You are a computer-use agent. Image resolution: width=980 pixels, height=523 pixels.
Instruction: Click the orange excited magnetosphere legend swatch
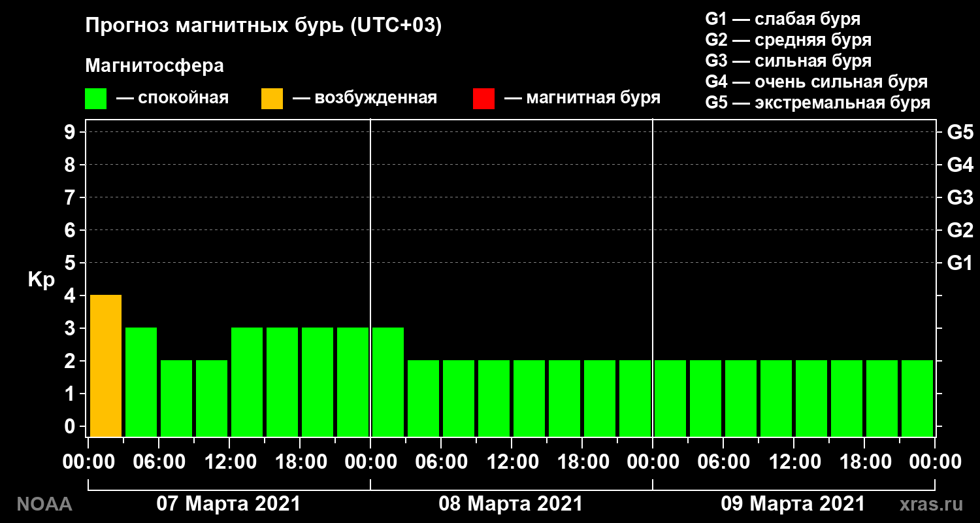point(272,99)
